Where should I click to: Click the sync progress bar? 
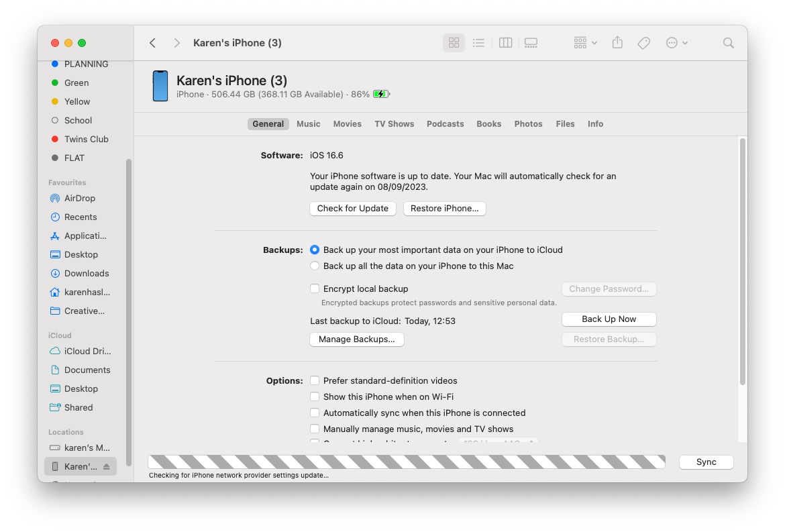coord(407,462)
